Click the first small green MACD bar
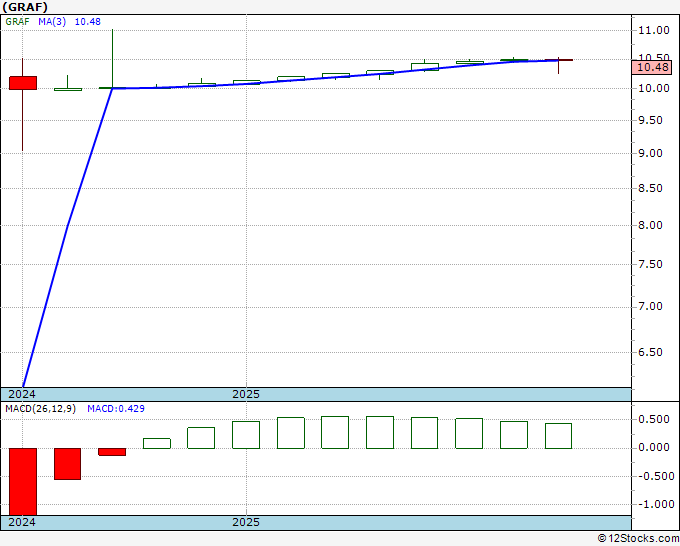This screenshot has width=680, height=546. (x=157, y=443)
